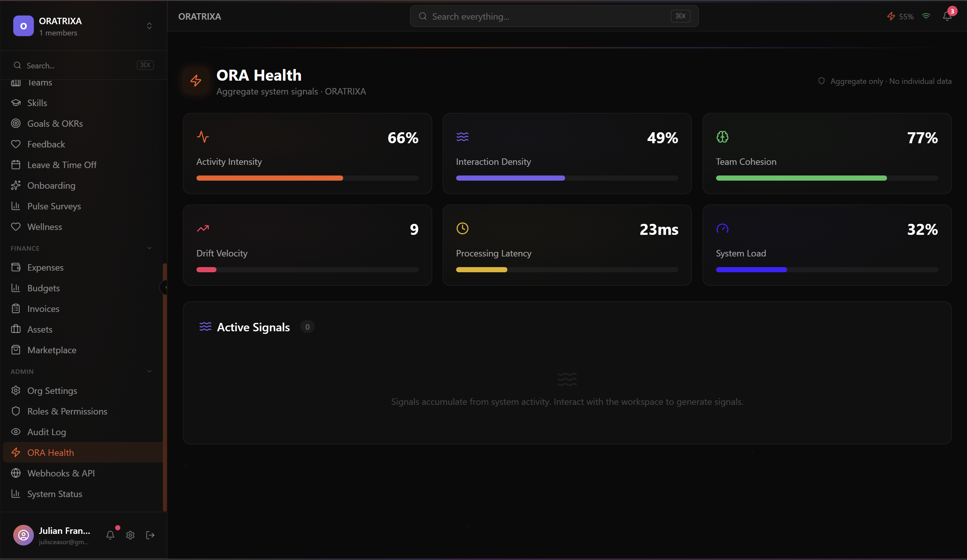The height and width of the screenshot is (560, 967).
Task: Open the Teams page
Action: (83, 82)
